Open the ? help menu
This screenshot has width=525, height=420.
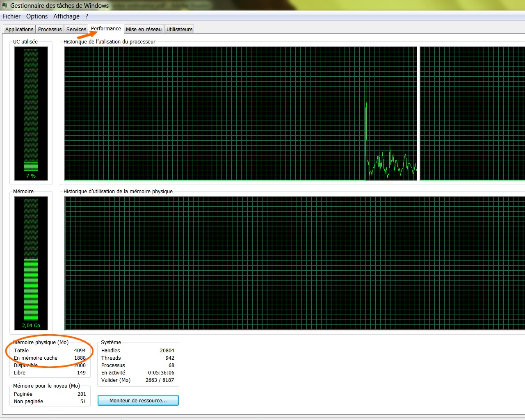click(87, 16)
